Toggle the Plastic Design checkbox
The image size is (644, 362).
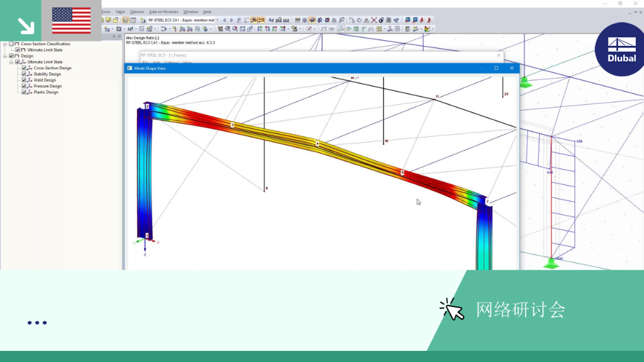click(x=24, y=92)
